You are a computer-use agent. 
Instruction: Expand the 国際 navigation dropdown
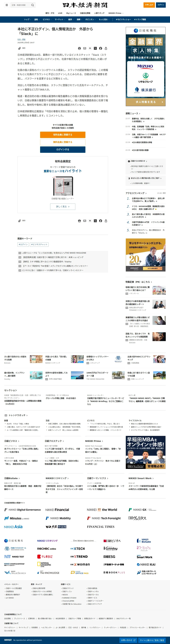(x=79, y=20)
